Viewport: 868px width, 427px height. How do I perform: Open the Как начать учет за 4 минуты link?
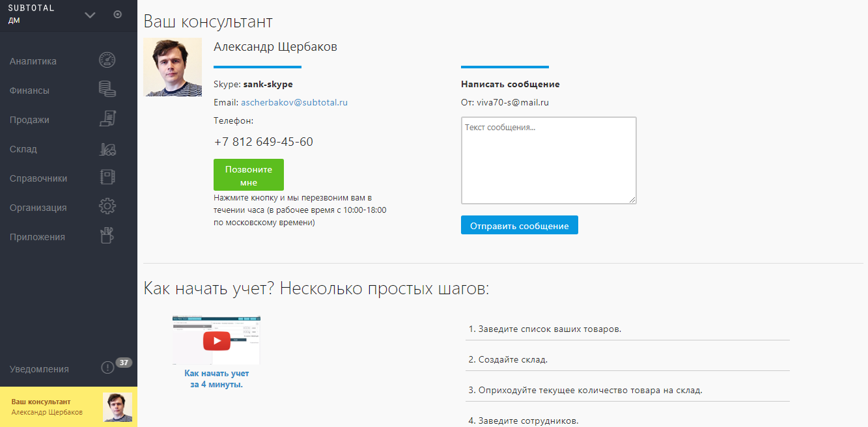[216, 379]
